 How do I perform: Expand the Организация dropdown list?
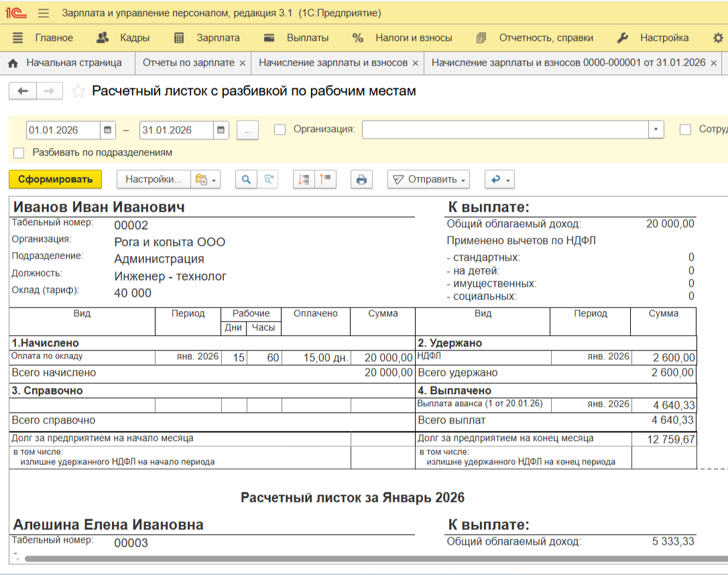click(655, 130)
